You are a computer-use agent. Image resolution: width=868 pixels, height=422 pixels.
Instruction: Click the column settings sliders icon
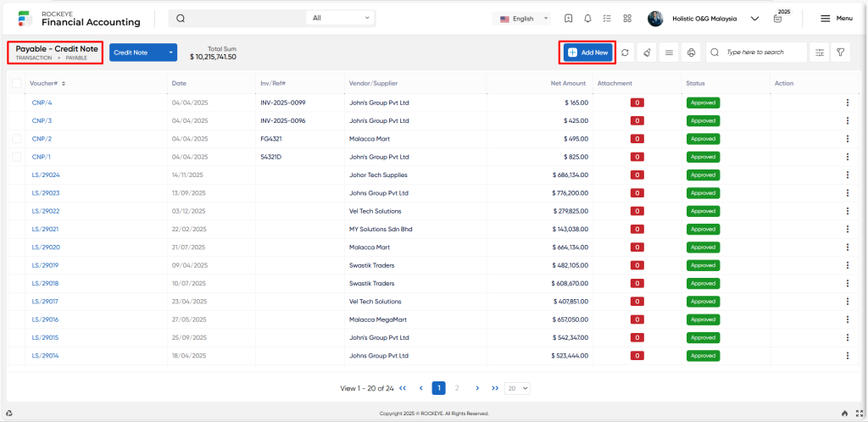(x=820, y=53)
